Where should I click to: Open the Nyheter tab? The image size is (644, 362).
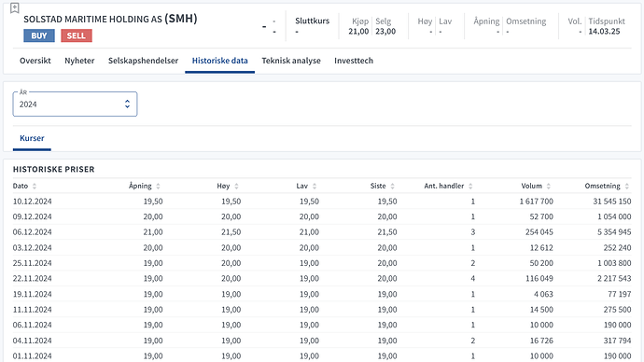pos(79,61)
